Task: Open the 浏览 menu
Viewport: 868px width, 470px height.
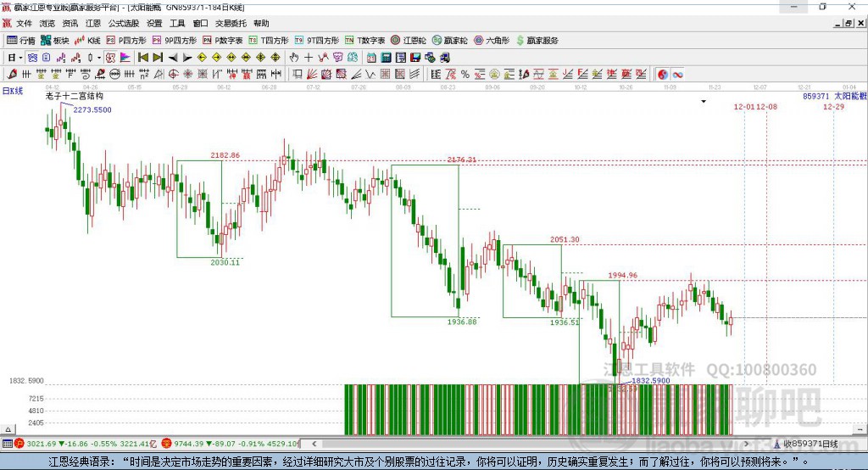Action: pos(47,23)
